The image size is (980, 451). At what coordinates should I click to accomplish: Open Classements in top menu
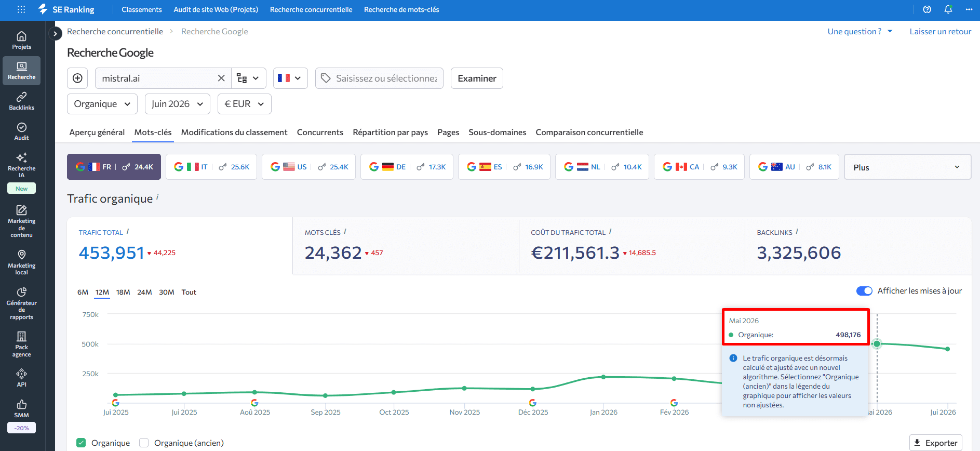142,9
